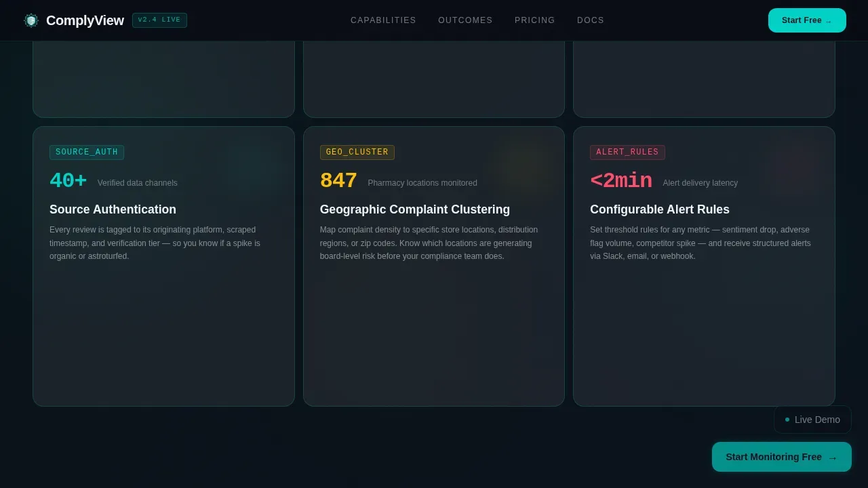Click the Live Demo pill button
Image resolution: width=868 pixels, height=488 pixels.
[812, 420]
